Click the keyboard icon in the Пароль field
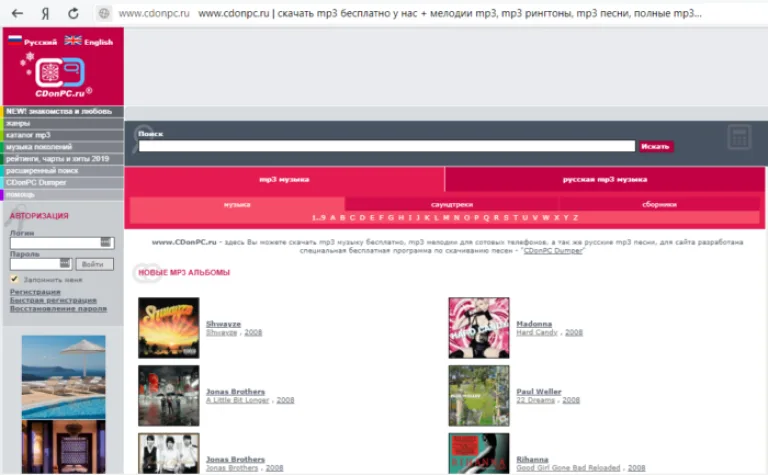Screen dimensions: 768x475 pos(65,263)
